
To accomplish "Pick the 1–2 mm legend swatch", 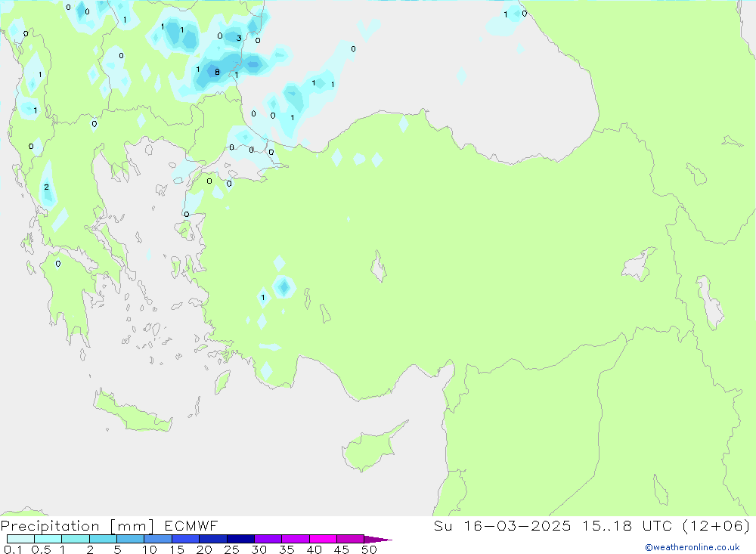I will 76,539.
